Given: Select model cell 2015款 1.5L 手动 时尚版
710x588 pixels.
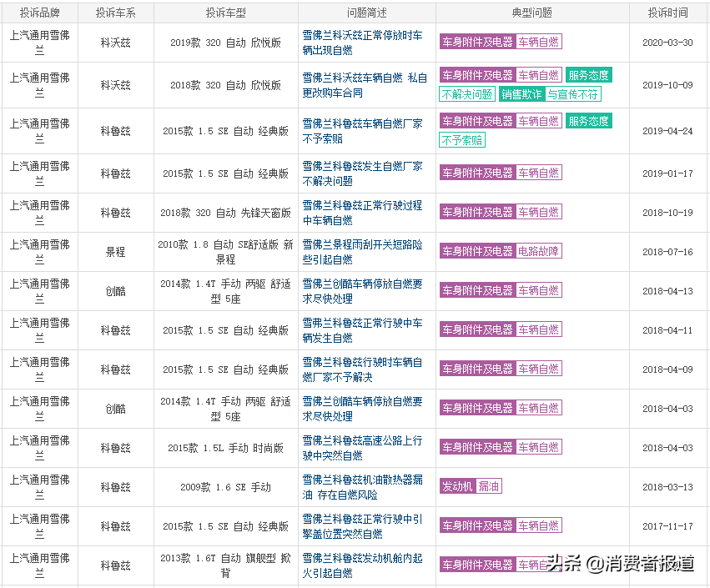Looking at the screenshot, I should click(x=225, y=448).
